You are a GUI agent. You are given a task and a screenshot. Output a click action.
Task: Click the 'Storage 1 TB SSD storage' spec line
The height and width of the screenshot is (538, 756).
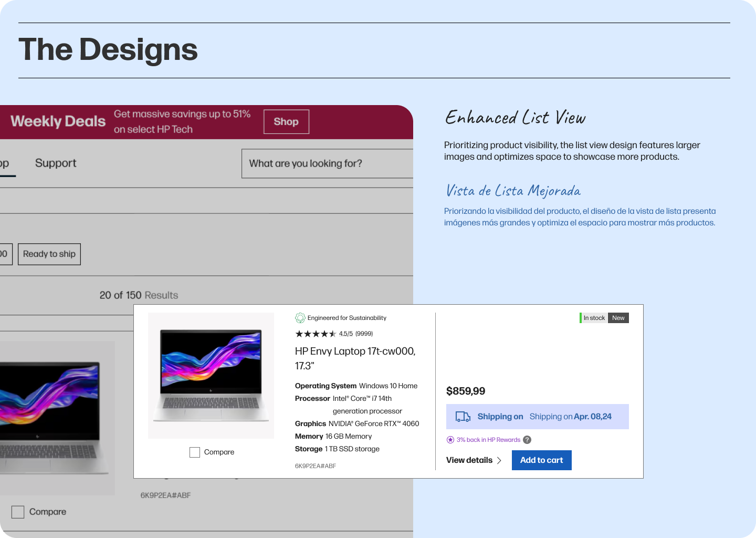click(338, 449)
